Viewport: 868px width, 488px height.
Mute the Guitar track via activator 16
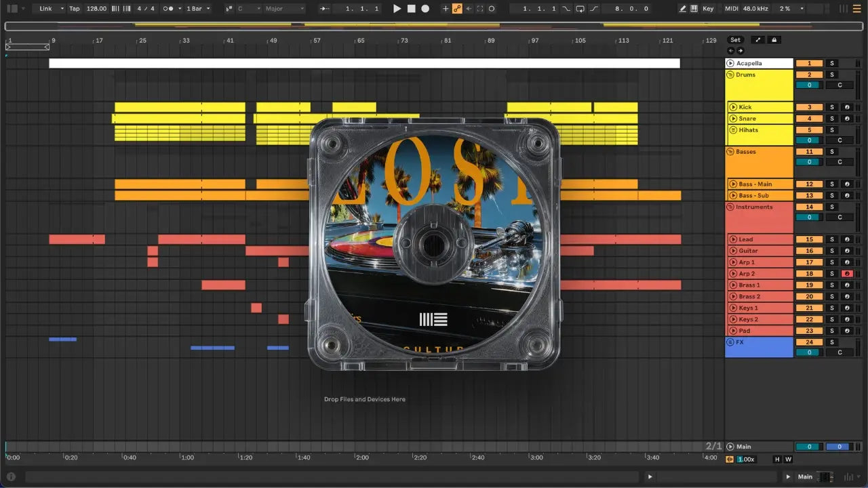pyautogui.click(x=809, y=251)
